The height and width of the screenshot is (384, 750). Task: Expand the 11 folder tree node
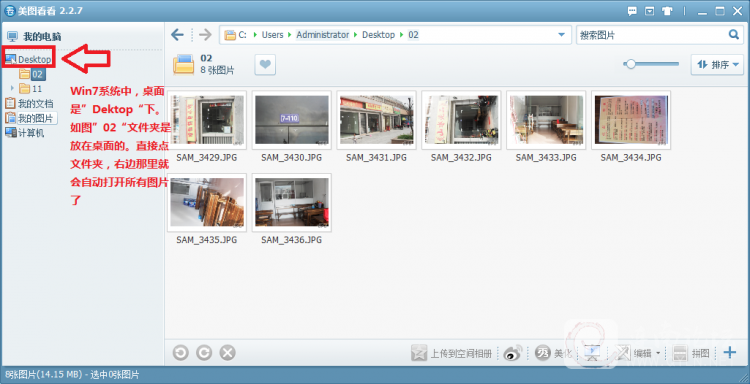[x=12, y=88]
